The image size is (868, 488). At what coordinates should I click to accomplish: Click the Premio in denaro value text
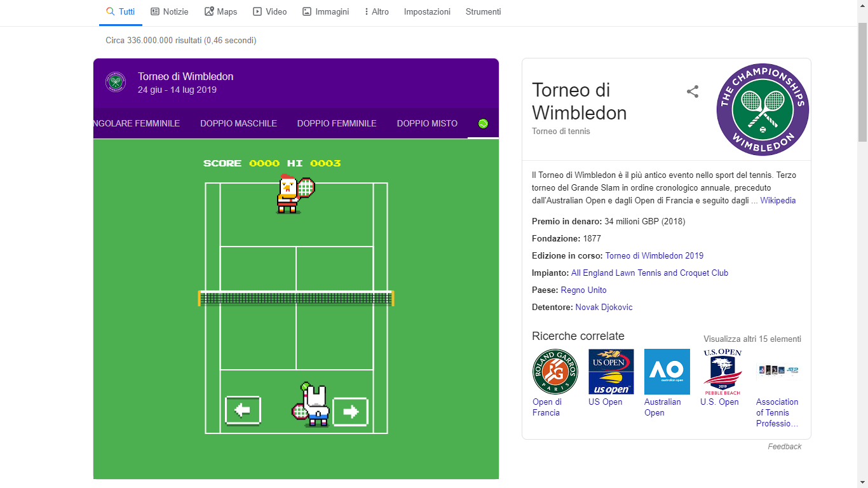pos(645,221)
